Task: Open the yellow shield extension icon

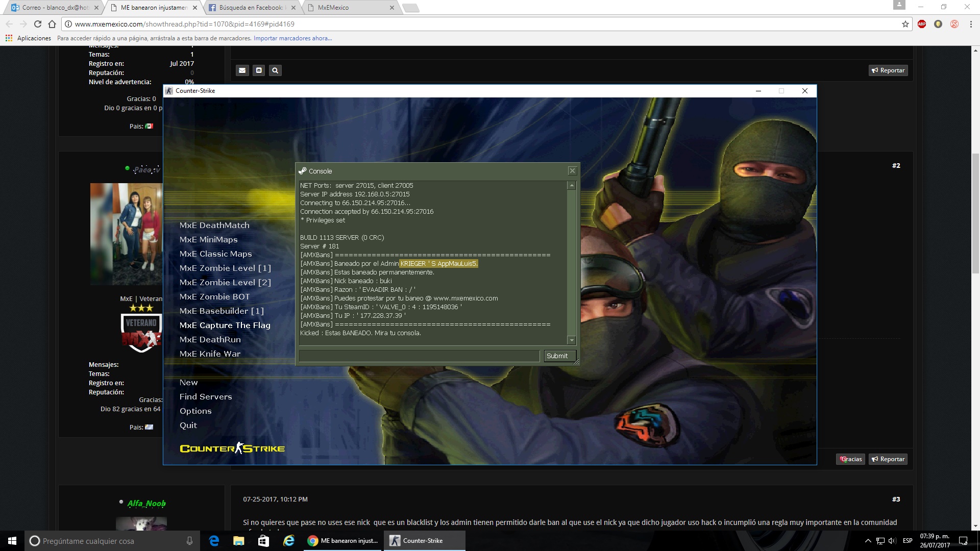Action: coord(938,24)
